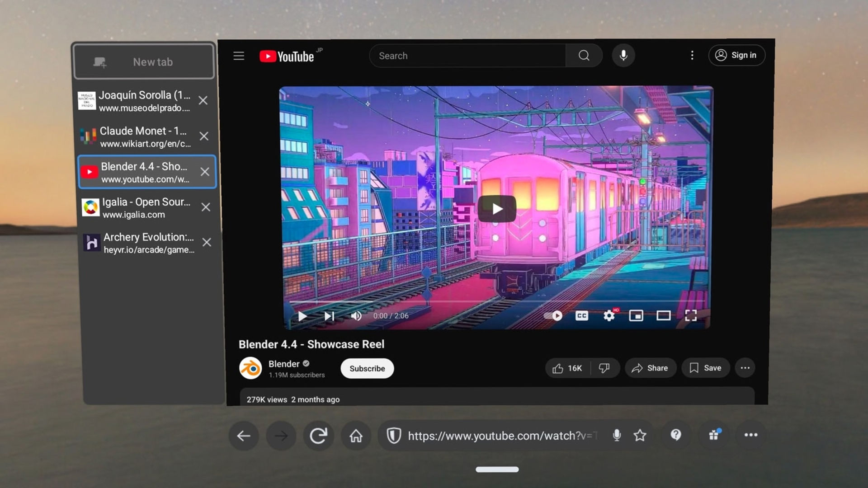Click the small play button in player controls
Viewport: 868px width, 488px height.
coord(302,316)
